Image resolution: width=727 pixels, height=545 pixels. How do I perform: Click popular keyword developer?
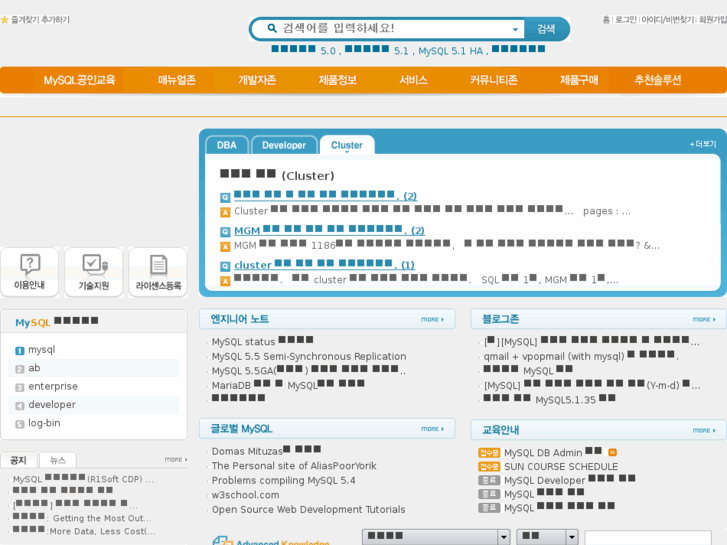click(x=52, y=404)
